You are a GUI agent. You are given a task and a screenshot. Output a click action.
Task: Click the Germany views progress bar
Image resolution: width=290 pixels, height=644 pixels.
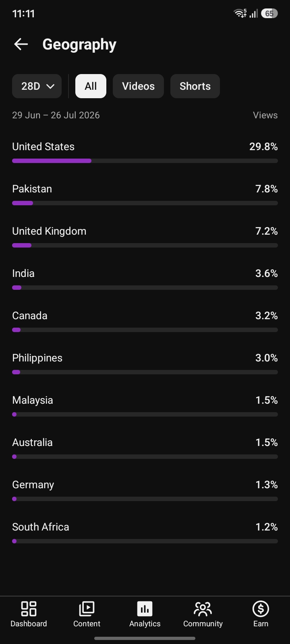coord(145,499)
